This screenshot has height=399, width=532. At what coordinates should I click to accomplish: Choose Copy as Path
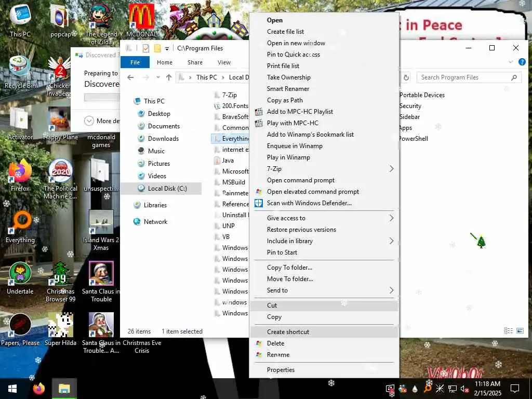[285, 100]
